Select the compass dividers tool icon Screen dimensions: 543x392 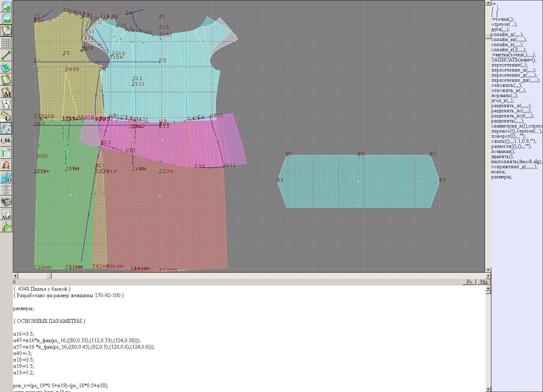click(6, 104)
